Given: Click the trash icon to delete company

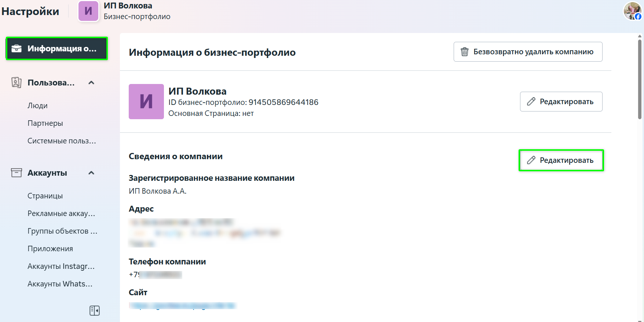Looking at the screenshot, I should coord(465,52).
